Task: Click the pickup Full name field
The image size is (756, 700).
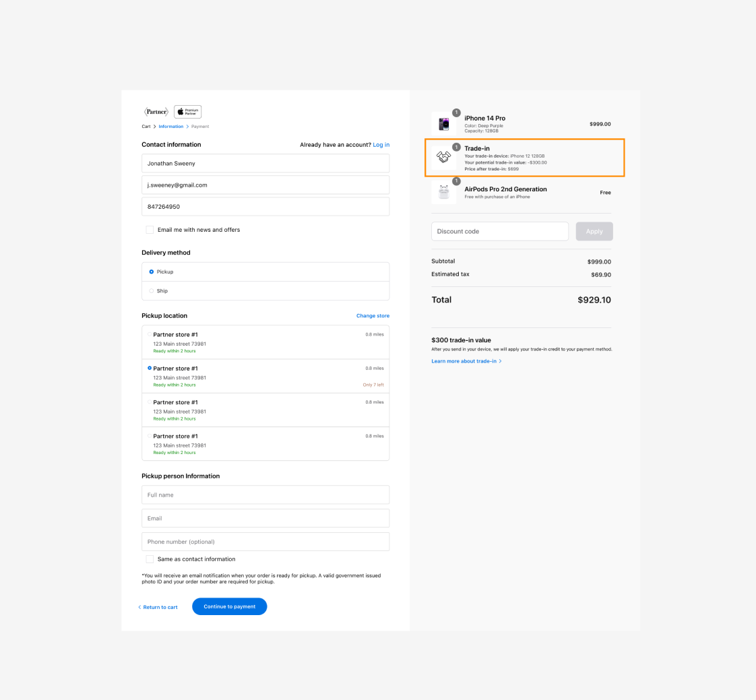Action: pyautogui.click(x=265, y=495)
